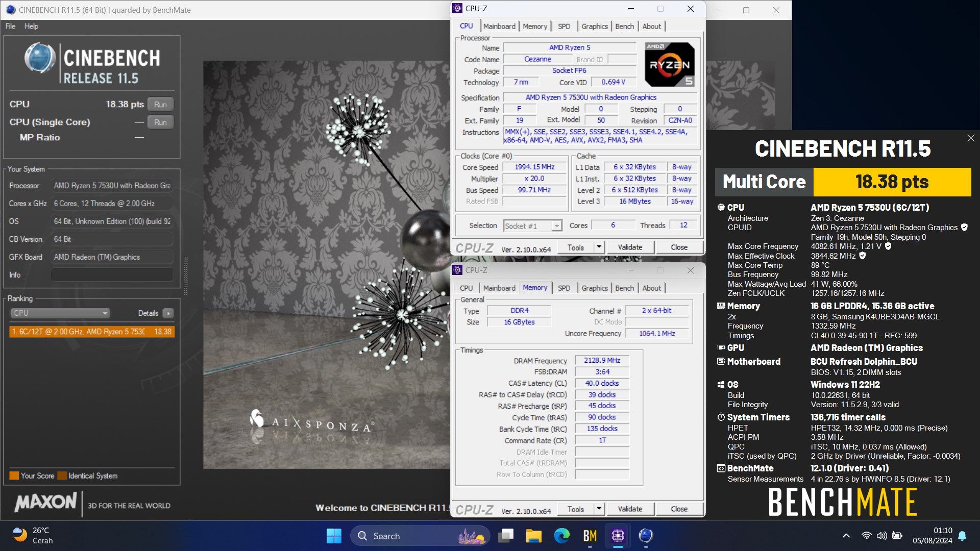
Task: Click DRAM Frequency value 2128.9 MHz
Action: point(602,361)
